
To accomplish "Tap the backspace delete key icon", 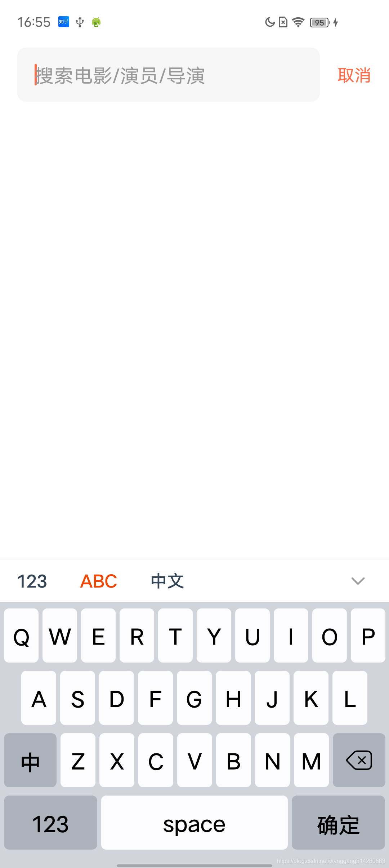I will click(x=359, y=760).
